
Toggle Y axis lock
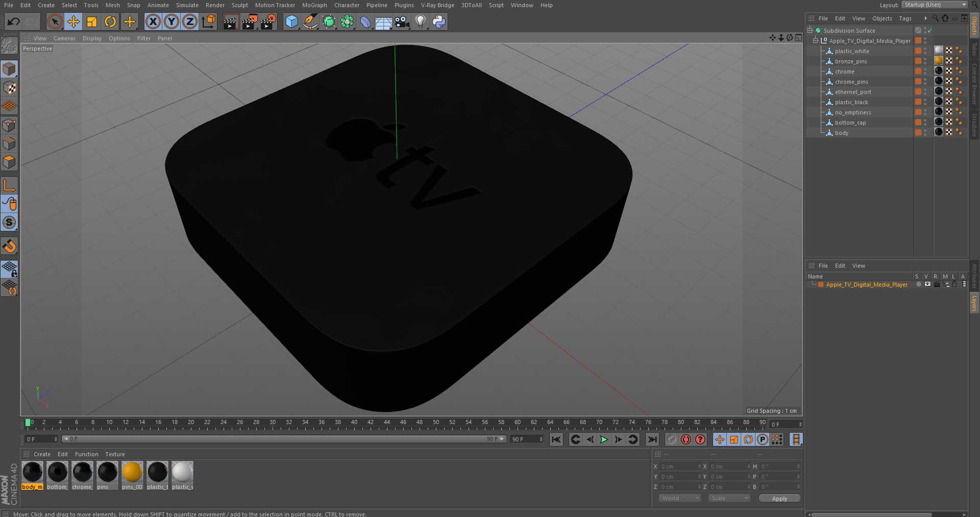click(x=171, y=21)
